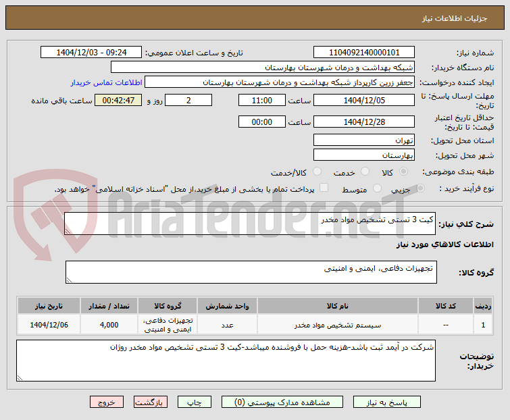
Task: Click the request creator field جعفر زرین
Action: 280,82
